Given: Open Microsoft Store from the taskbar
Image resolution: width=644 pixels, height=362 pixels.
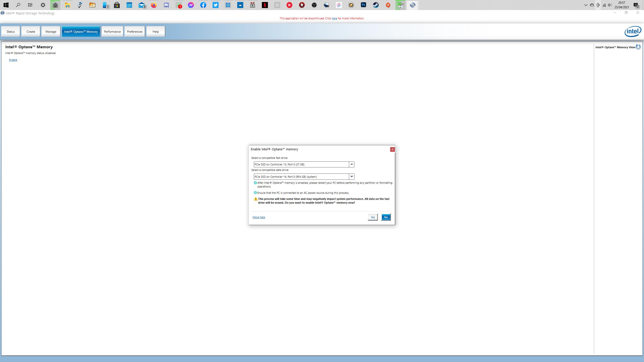Looking at the screenshot, I should [117, 5].
